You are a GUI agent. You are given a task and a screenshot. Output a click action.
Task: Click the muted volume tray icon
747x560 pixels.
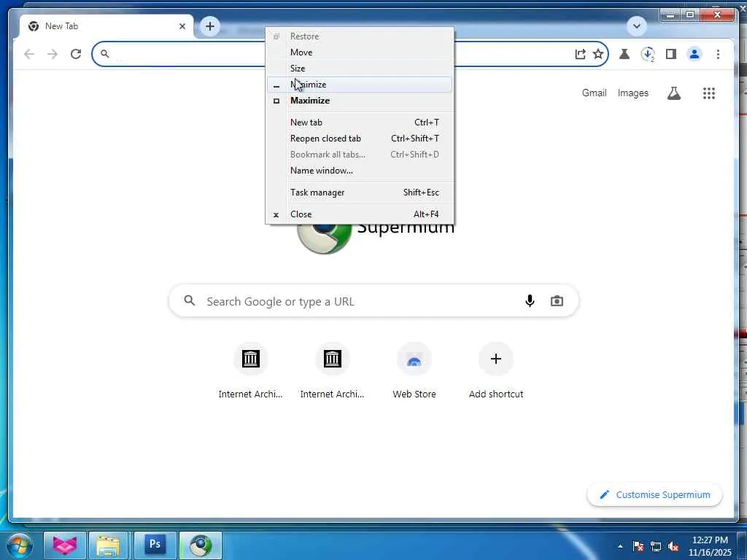pyautogui.click(x=673, y=546)
